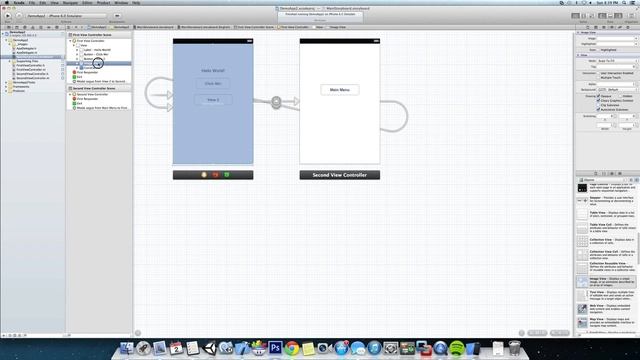Open Google Chrome from the Dock
Viewport: 640px width, 360px height.
pos(292,348)
